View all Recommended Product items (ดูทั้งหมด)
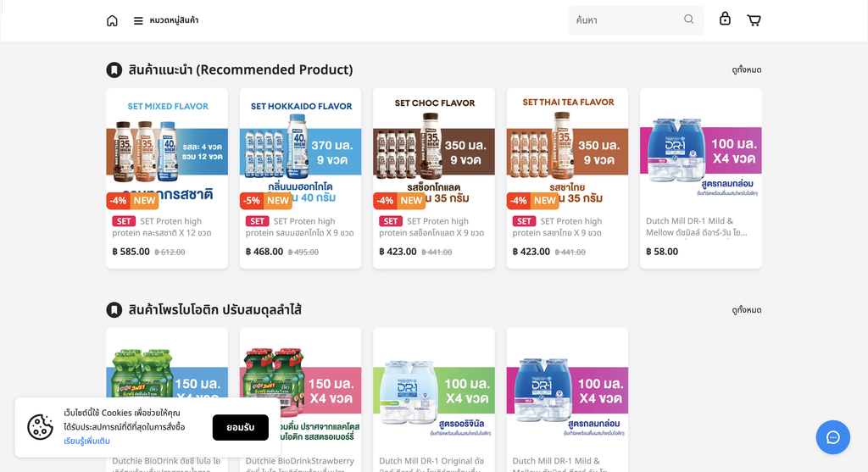 [x=746, y=69]
